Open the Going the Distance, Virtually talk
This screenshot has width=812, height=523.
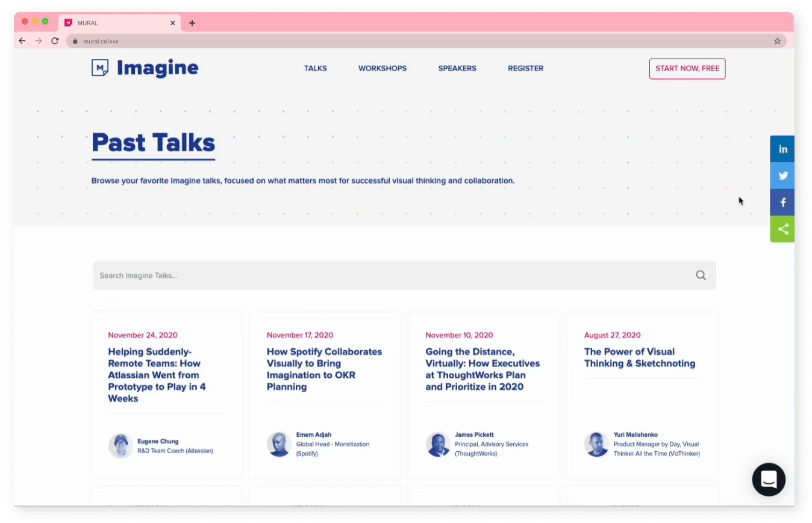click(x=483, y=369)
